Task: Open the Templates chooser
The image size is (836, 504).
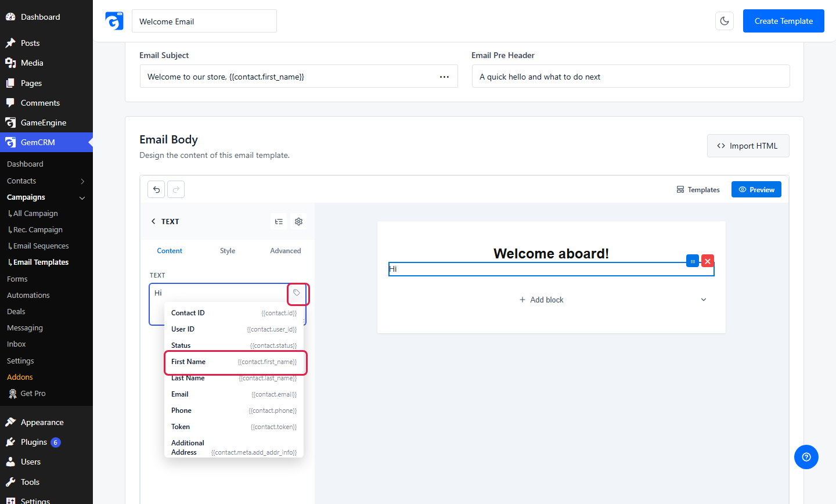Action: [x=698, y=189]
